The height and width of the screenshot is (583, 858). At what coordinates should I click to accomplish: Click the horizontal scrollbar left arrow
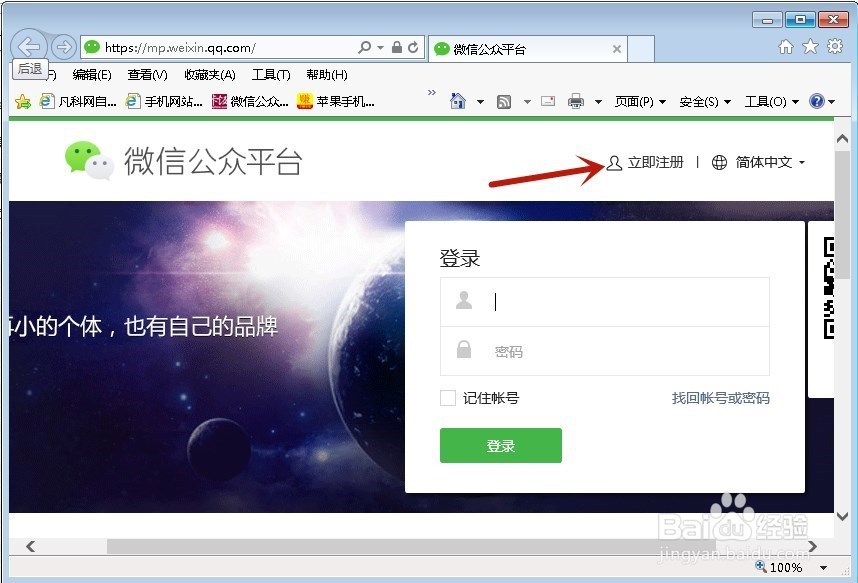point(31,546)
